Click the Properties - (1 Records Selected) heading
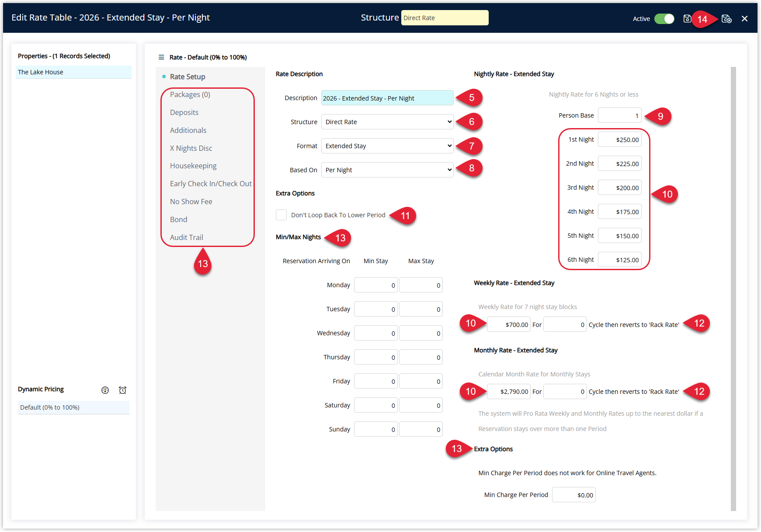This screenshot has height=532, width=761. click(x=64, y=56)
